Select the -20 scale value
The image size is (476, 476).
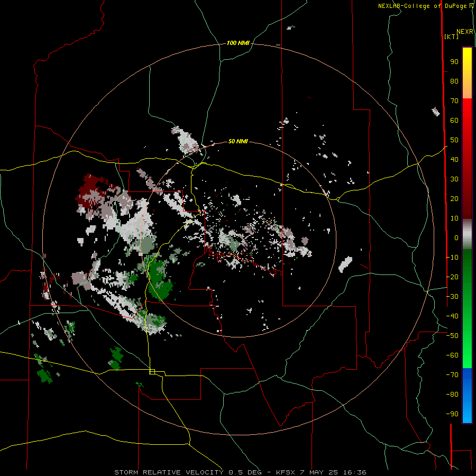point(452,277)
